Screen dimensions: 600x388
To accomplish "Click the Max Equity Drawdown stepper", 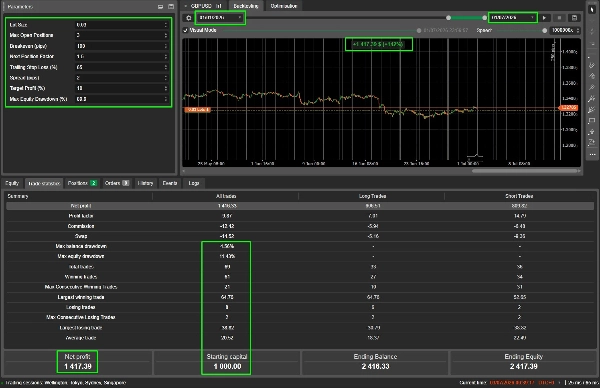I will 166,99.
